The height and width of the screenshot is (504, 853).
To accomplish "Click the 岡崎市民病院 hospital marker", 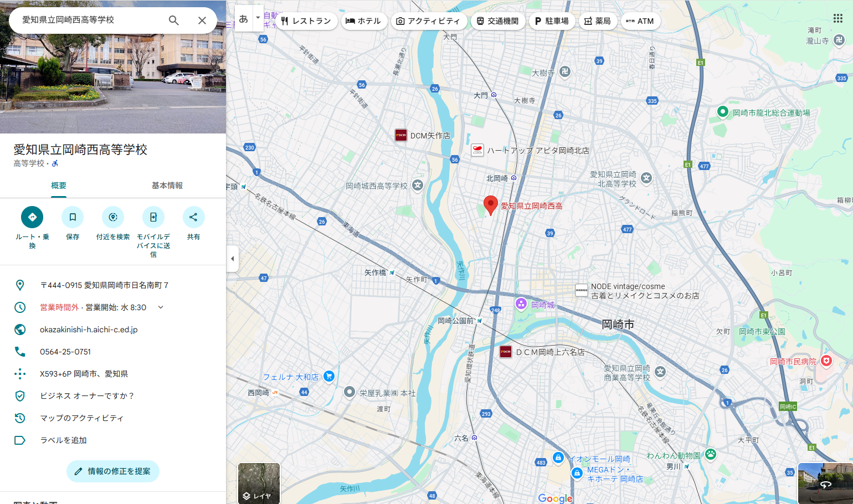I will [x=826, y=361].
